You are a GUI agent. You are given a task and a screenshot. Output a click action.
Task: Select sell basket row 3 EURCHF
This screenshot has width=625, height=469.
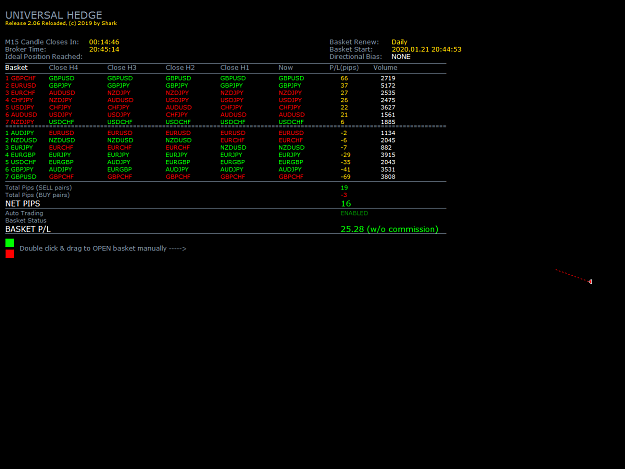point(20,92)
